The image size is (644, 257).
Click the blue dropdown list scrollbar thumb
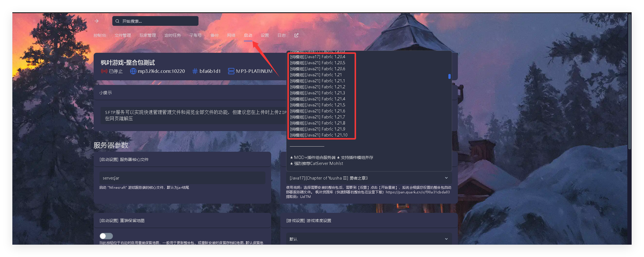pyautogui.click(x=449, y=76)
